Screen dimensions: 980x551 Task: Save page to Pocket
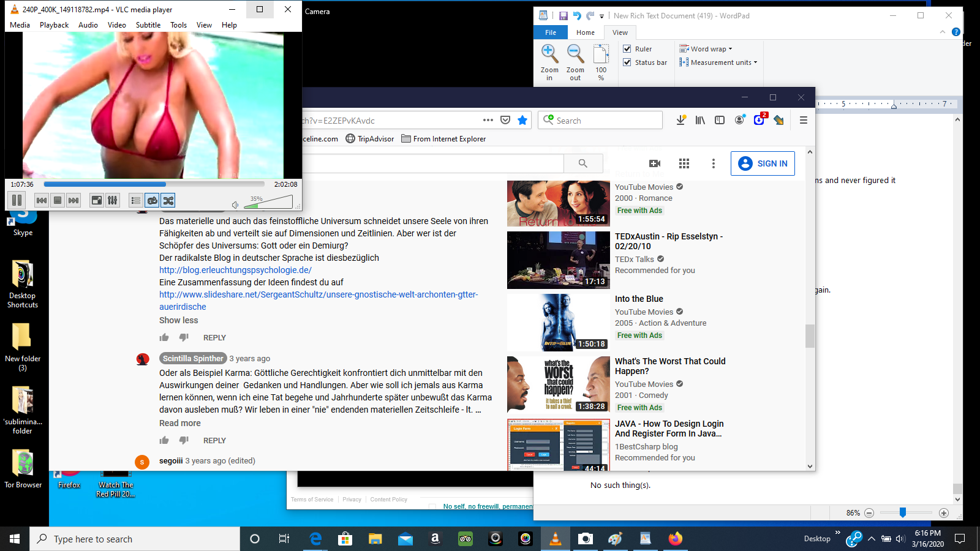(505, 121)
